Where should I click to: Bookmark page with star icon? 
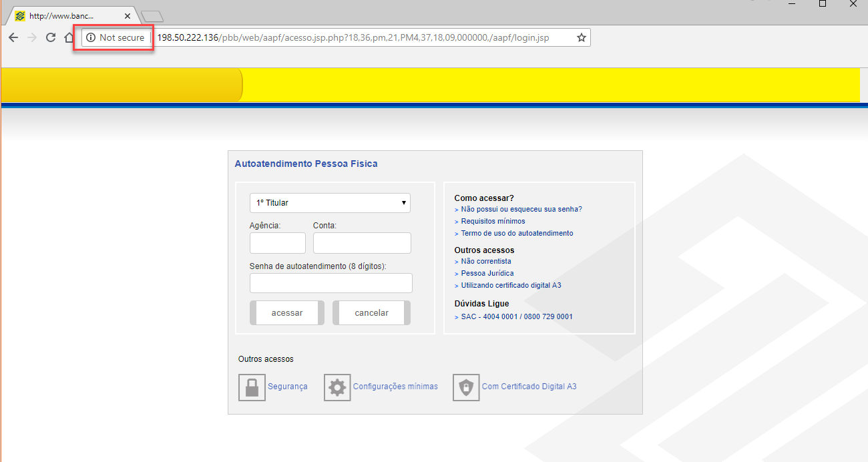point(581,38)
